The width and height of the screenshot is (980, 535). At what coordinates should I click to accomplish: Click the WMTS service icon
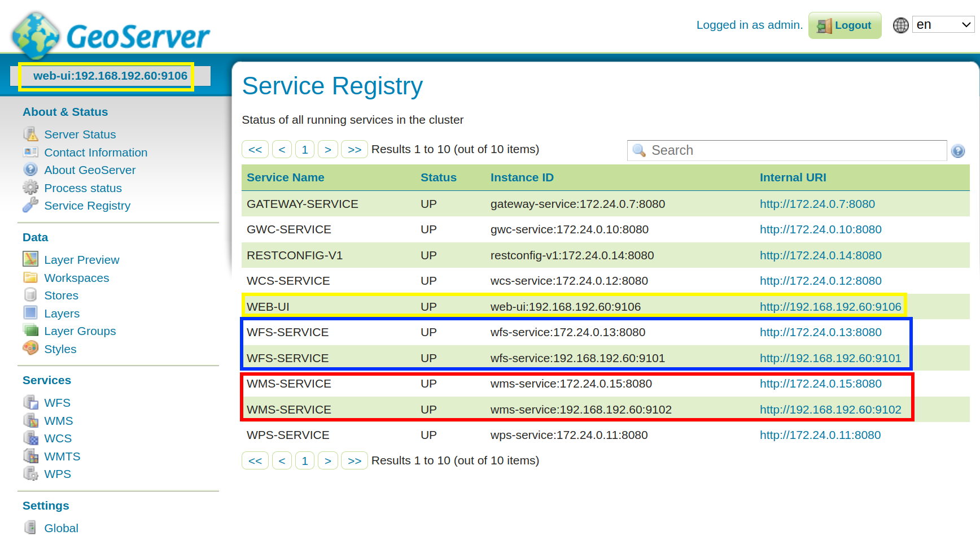click(30, 456)
